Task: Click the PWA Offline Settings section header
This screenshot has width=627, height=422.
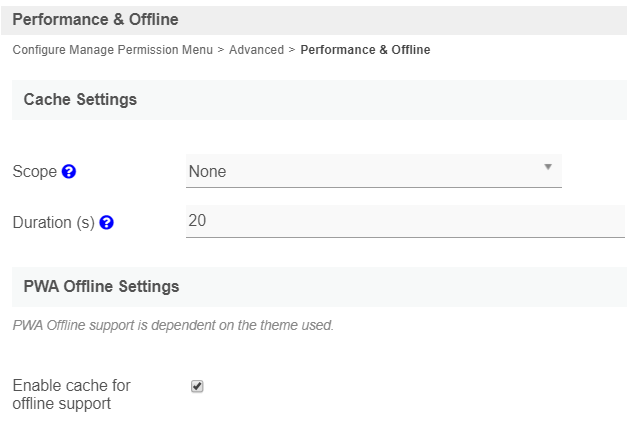Action: coord(101,287)
